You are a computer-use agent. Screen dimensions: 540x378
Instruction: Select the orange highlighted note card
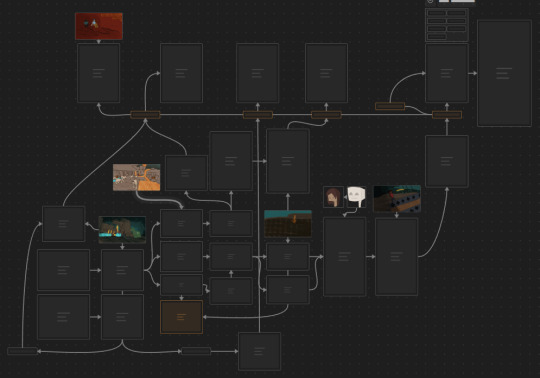tap(181, 317)
